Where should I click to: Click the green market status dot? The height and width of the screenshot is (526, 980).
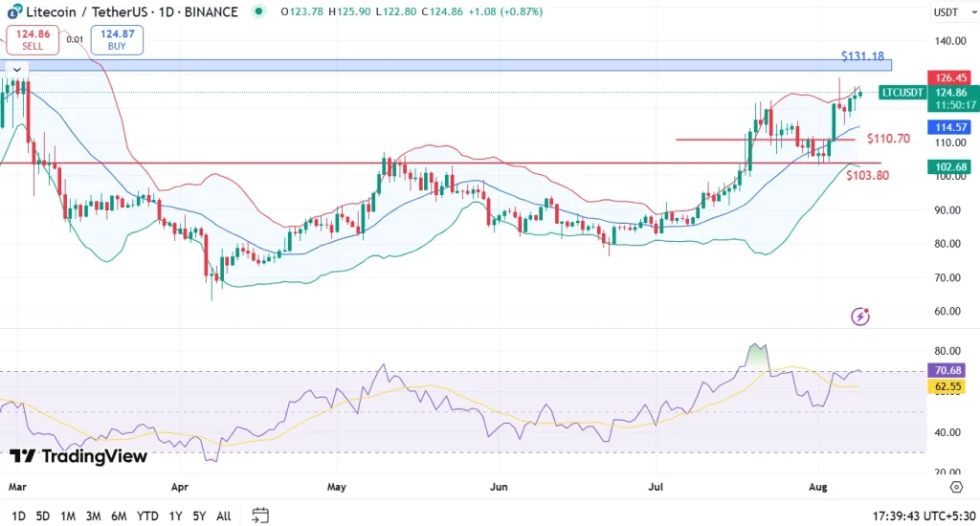click(x=258, y=11)
